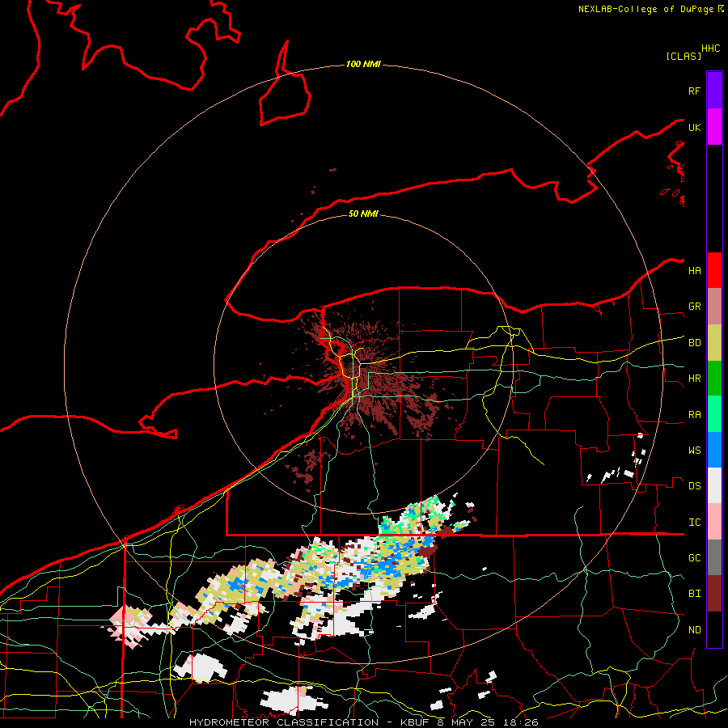
Task: Click the WS legend label
Action: [x=694, y=451]
